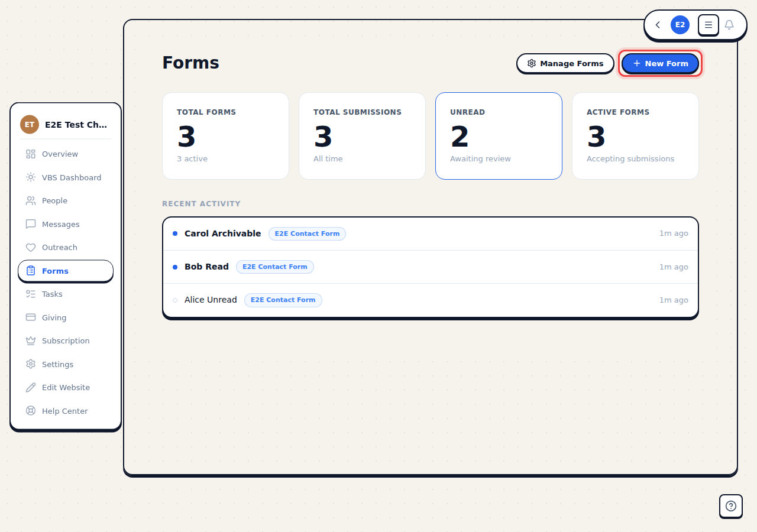Viewport: 757px width, 532px height.
Task: Click the blue read dot beside Bob Read
Action: click(x=174, y=267)
